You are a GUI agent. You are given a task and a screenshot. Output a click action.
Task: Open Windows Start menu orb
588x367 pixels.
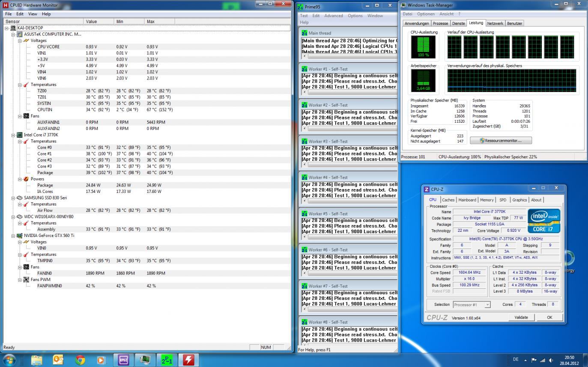[x=9, y=360]
